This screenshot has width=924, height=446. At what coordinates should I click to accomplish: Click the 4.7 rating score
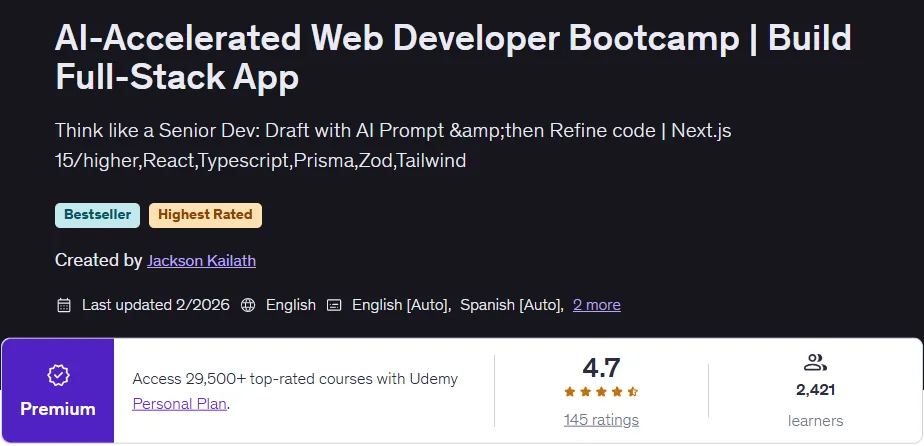coord(601,368)
